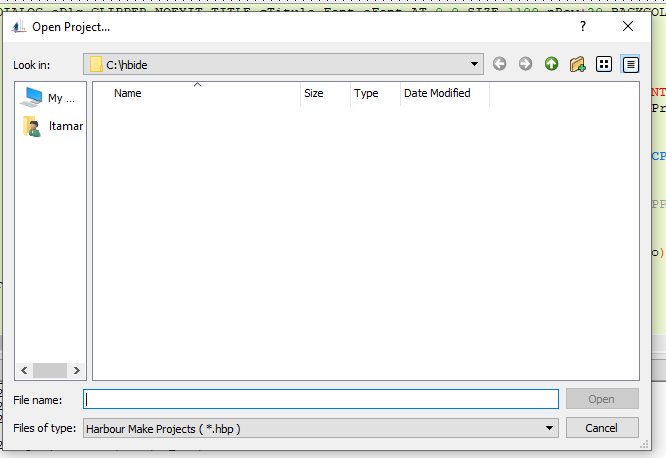Sort files by the Name column
The width and height of the screenshot is (666, 458).
pyautogui.click(x=197, y=93)
